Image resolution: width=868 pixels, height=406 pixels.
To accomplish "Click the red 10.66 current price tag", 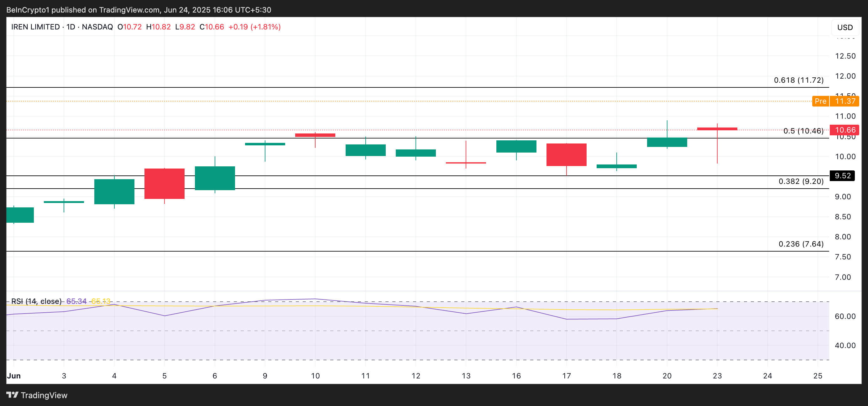I will (x=845, y=130).
